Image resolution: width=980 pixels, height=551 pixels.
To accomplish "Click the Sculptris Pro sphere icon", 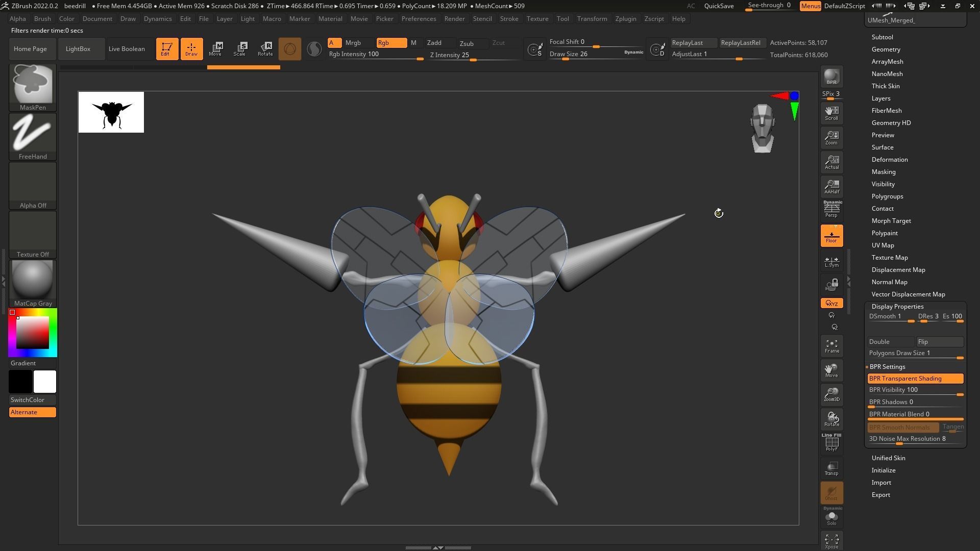I will [314, 49].
